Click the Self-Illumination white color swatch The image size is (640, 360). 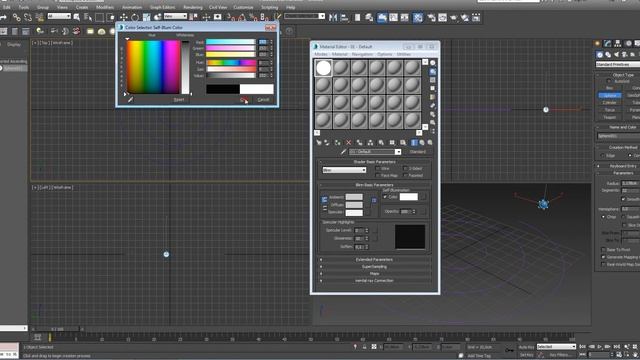click(409, 197)
